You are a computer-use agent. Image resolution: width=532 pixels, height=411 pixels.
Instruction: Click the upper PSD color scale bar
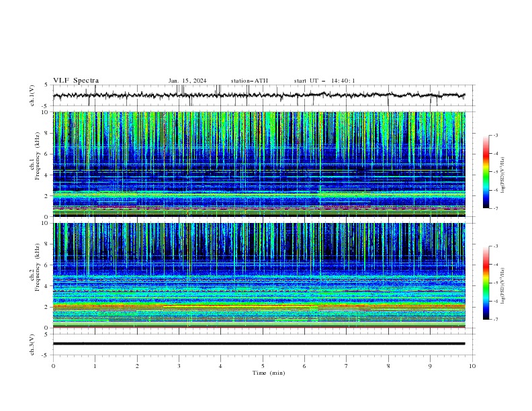[486, 171]
